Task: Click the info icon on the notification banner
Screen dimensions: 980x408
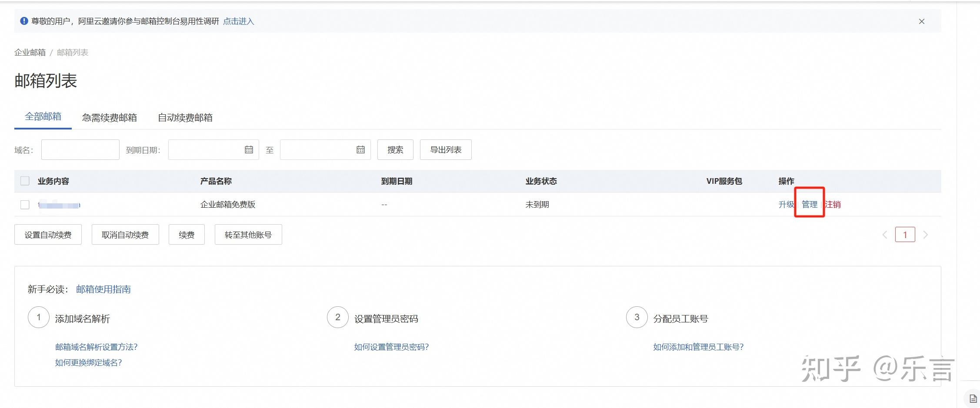Action: (x=24, y=20)
